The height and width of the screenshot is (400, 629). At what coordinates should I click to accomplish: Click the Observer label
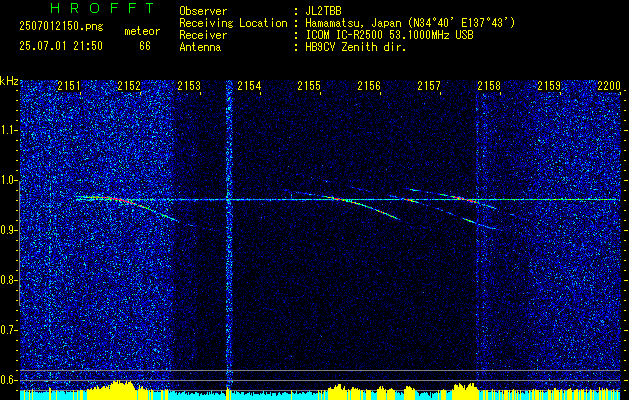(x=203, y=11)
